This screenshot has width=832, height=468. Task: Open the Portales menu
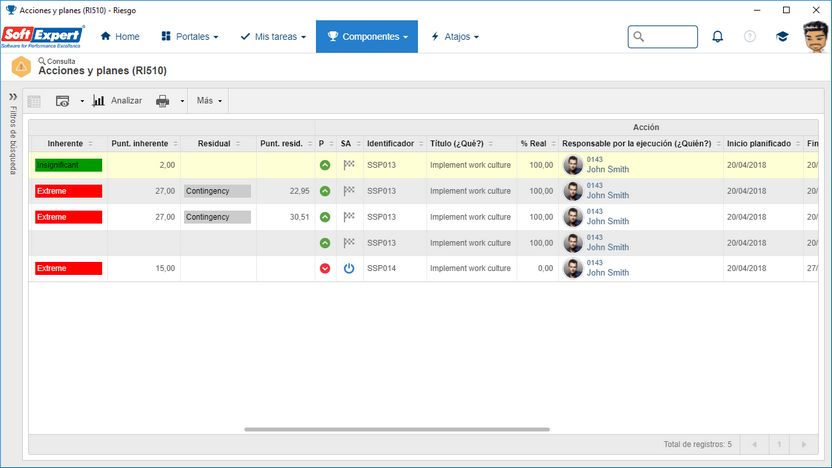click(190, 37)
